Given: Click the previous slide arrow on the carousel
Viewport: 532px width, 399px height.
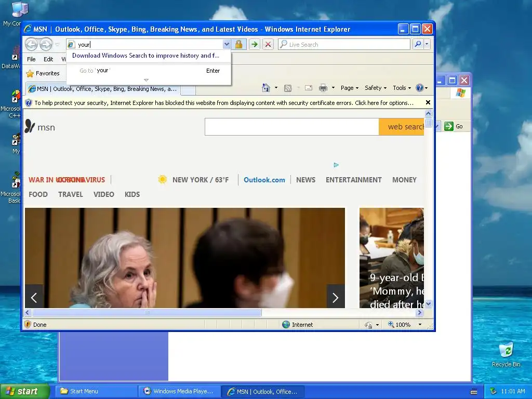Looking at the screenshot, I should coord(34,298).
